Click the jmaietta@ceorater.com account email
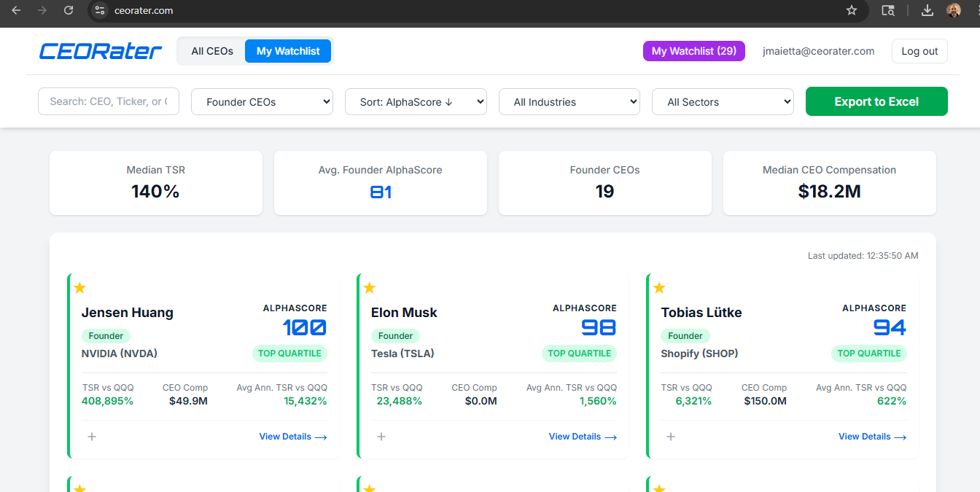This screenshot has width=980, height=492. click(818, 51)
